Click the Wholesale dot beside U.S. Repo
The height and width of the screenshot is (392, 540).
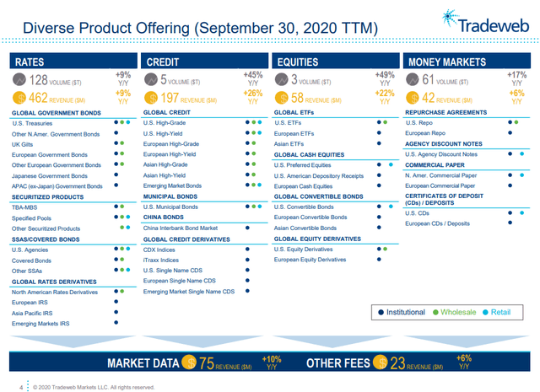pos(516,122)
